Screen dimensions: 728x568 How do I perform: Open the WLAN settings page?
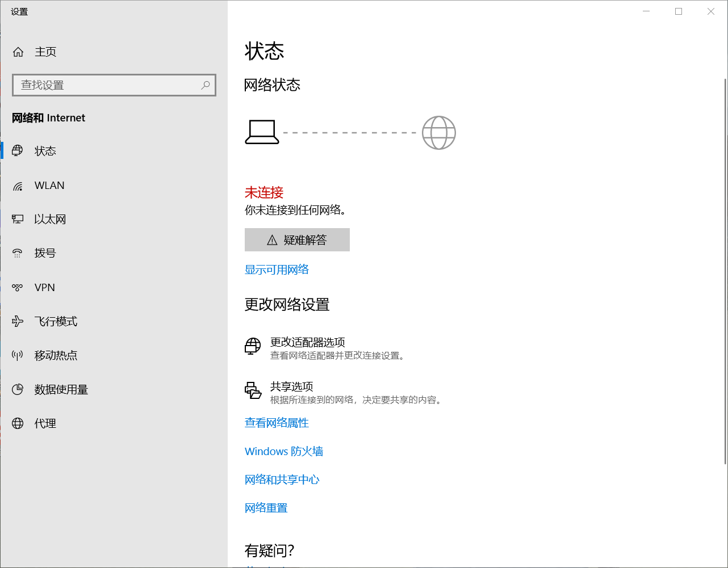click(x=114, y=186)
